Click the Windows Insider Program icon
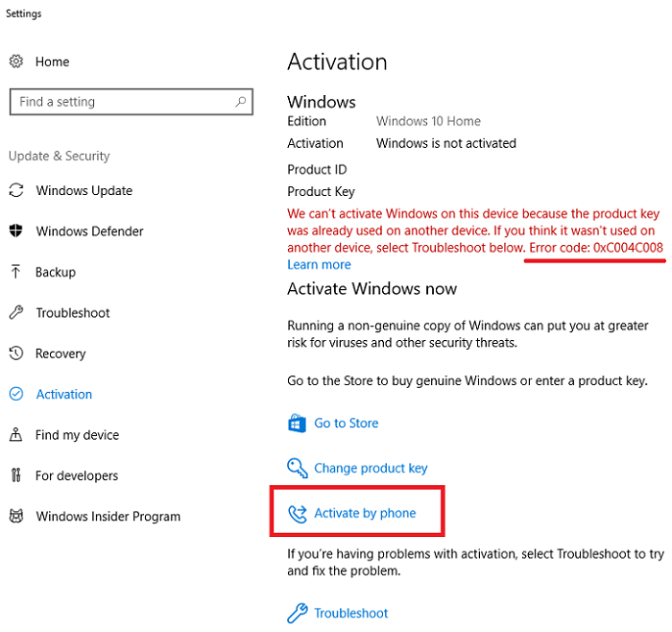This screenshot has height=632, width=672. (x=15, y=517)
